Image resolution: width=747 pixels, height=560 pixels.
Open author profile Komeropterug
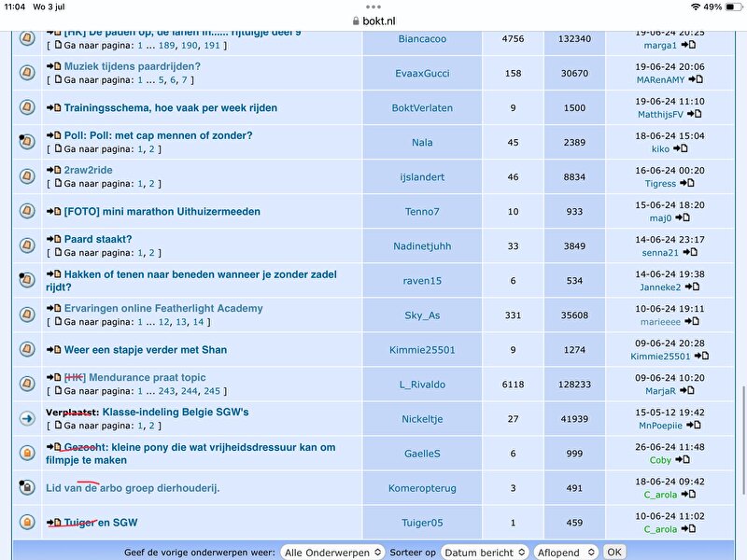422,488
